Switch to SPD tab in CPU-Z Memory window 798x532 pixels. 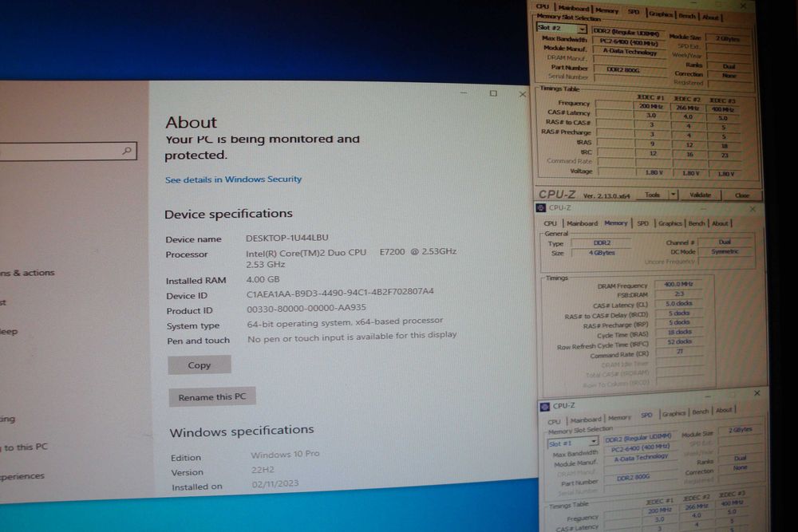tap(642, 223)
